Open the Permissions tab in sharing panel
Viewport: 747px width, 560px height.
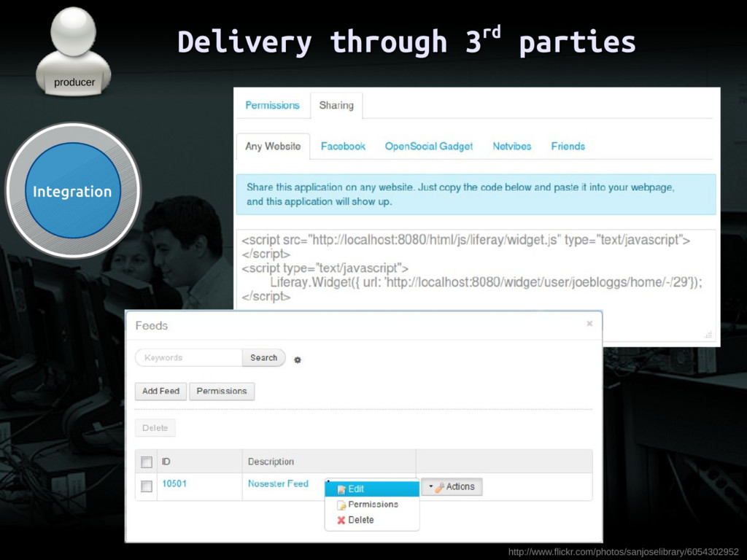272,105
